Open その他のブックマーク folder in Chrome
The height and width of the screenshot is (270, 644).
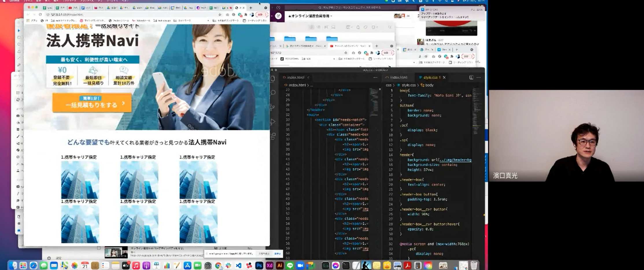tap(226, 21)
